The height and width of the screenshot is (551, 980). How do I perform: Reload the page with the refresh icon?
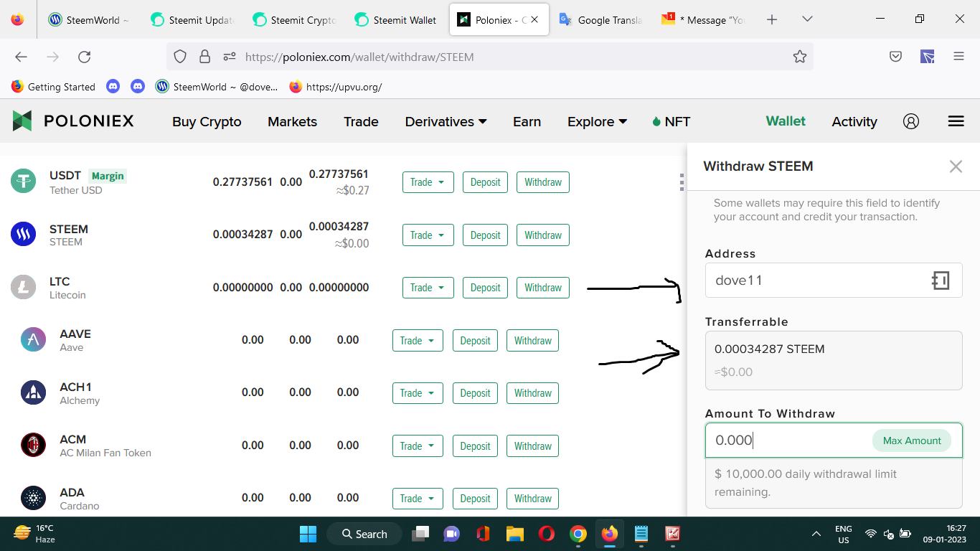click(x=85, y=57)
